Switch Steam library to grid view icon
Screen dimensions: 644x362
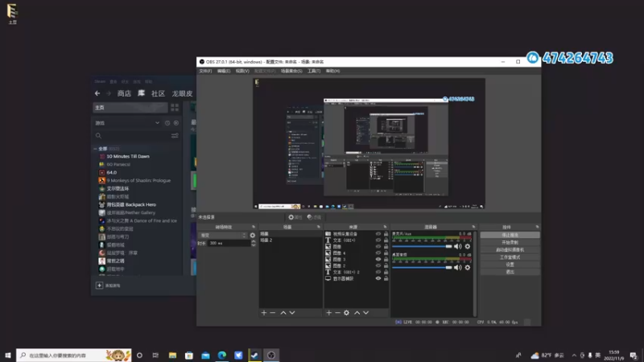click(175, 108)
